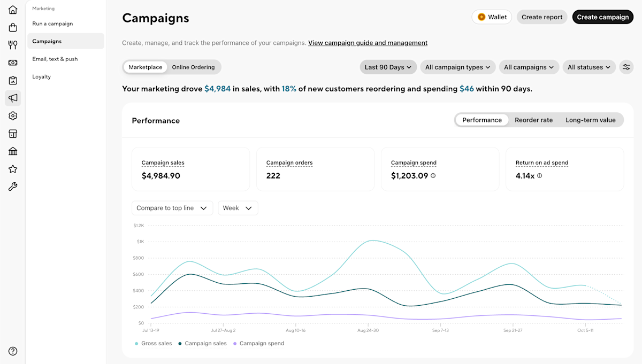Open the All campaign types dropdown

pyautogui.click(x=458, y=67)
